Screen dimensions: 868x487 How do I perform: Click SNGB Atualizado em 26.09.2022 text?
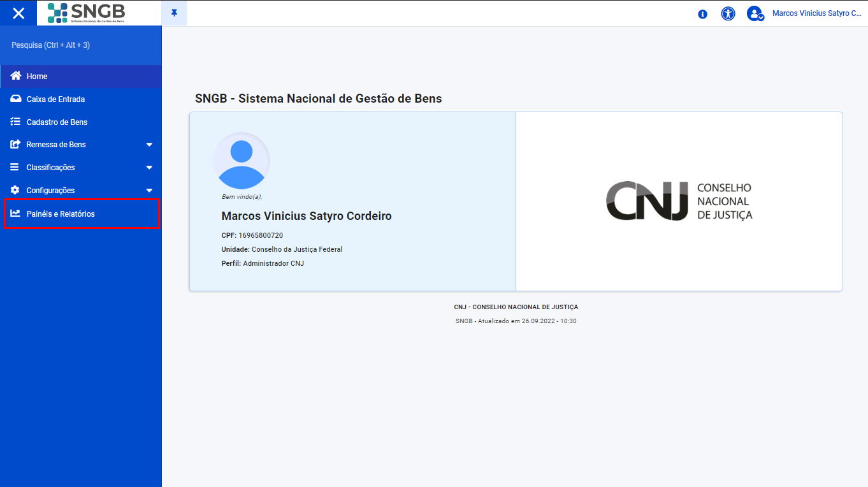(x=516, y=321)
